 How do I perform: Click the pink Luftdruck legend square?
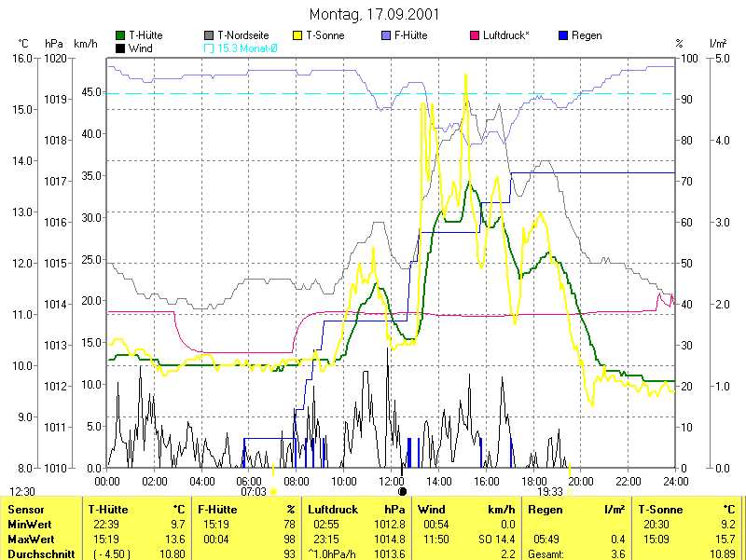tap(475, 35)
